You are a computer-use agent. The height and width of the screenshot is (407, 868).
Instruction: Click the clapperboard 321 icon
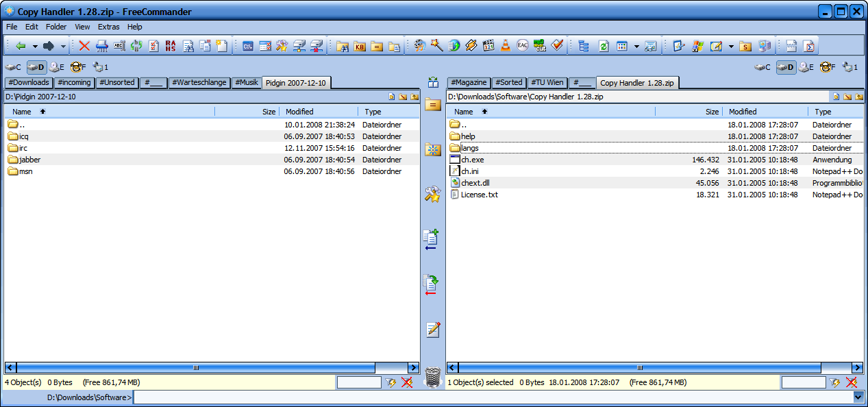488,46
